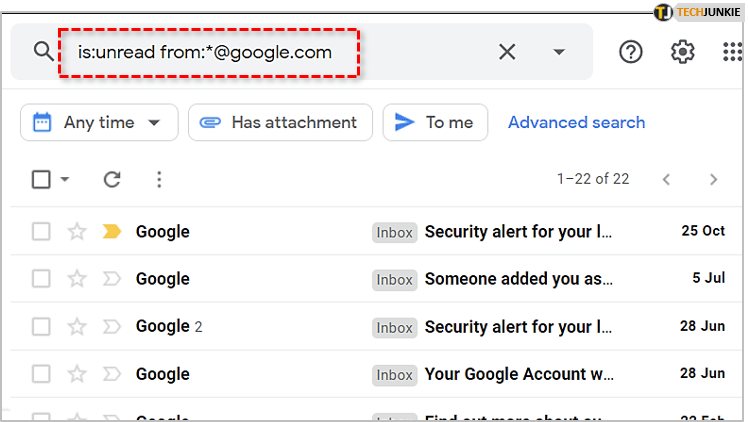Clear the search query with X
This screenshot has width=748, height=422.
coord(507,52)
